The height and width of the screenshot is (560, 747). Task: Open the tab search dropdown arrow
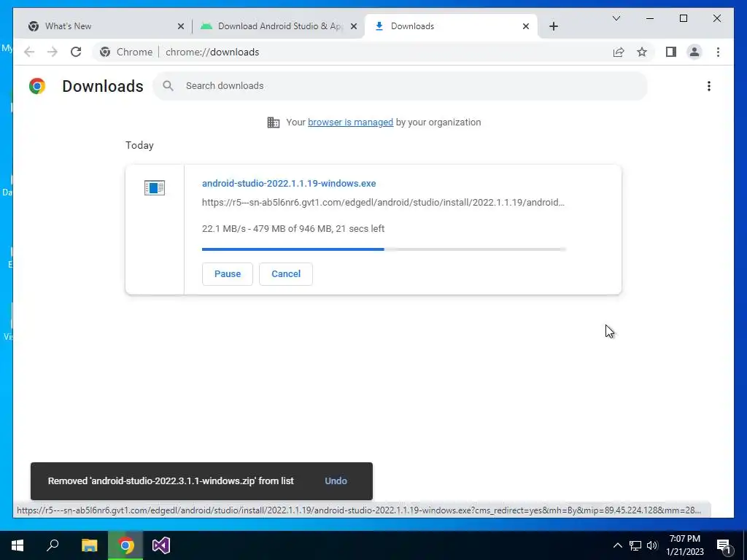[x=616, y=18]
